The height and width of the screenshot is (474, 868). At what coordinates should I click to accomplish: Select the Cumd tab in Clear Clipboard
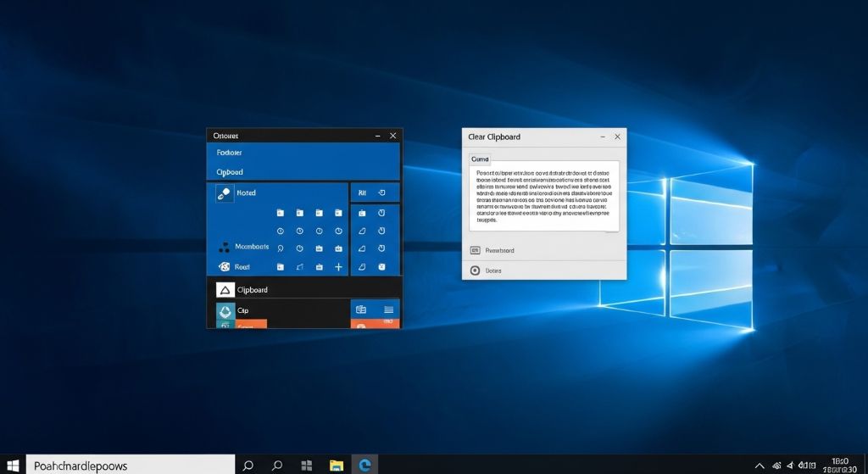(x=480, y=159)
